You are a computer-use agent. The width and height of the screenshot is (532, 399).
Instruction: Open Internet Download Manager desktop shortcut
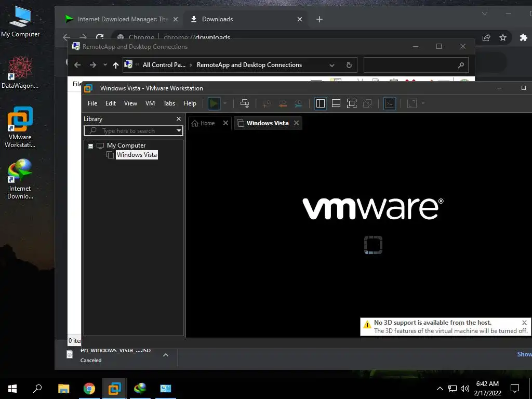(20, 179)
